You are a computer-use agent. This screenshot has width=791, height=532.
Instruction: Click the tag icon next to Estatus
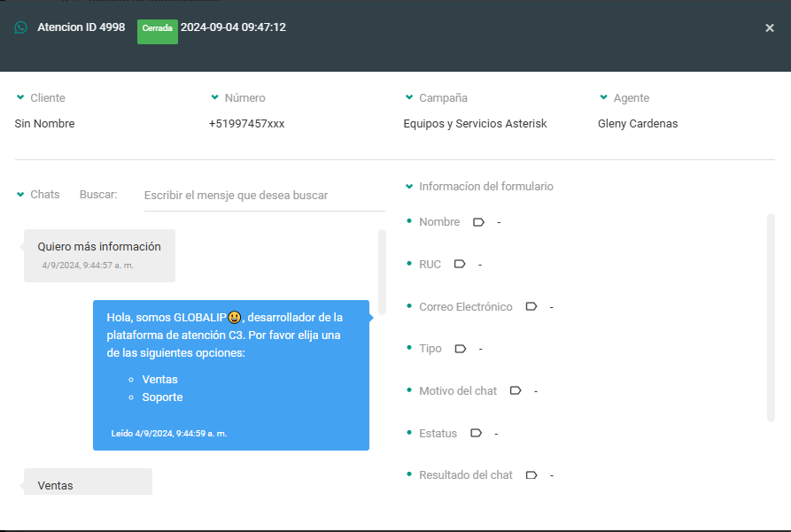point(476,433)
